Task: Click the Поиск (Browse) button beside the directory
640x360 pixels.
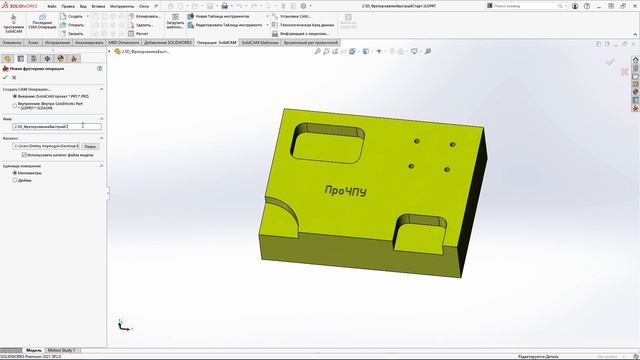Action: click(x=90, y=146)
